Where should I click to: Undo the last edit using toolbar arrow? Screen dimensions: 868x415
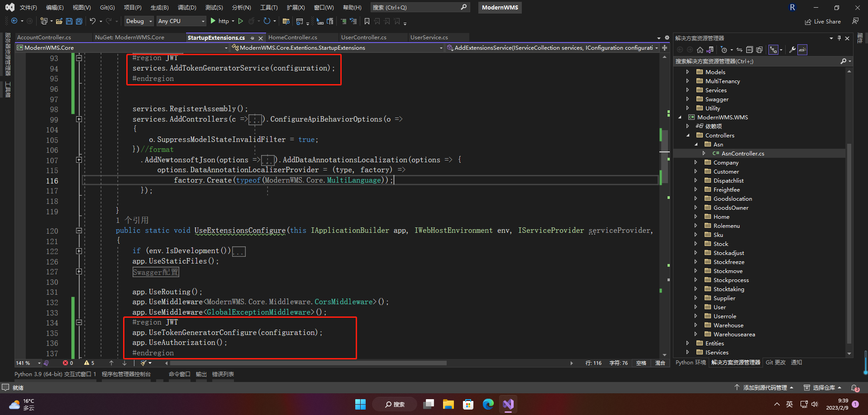tap(92, 21)
